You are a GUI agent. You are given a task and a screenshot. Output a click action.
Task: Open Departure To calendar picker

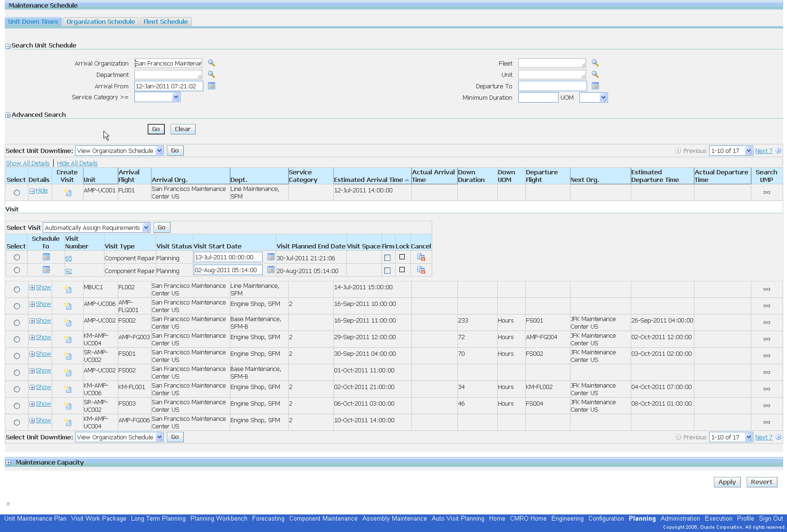point(595,86)
